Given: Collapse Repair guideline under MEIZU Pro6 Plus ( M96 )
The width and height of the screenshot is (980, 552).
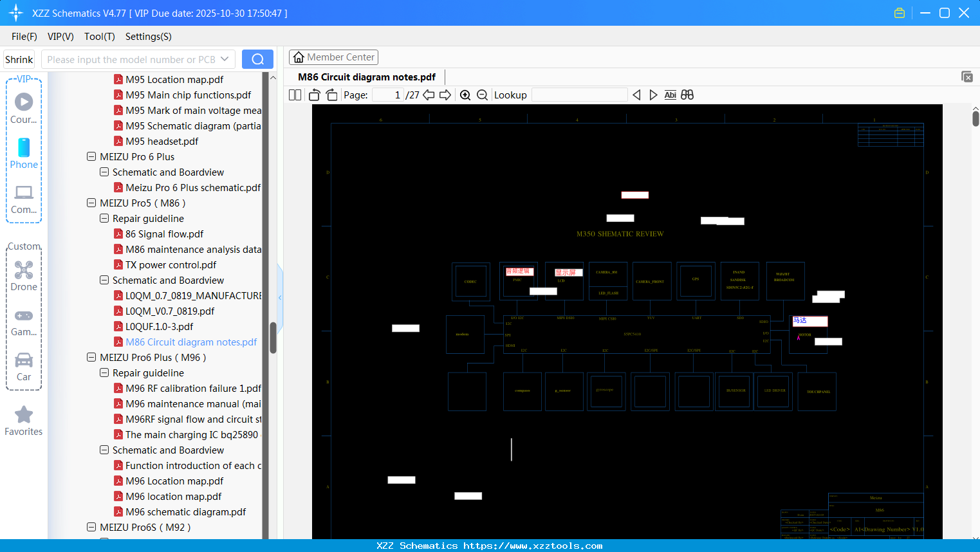Looking at the screenshot, I should pyautogui.click(x=104, y=373).
